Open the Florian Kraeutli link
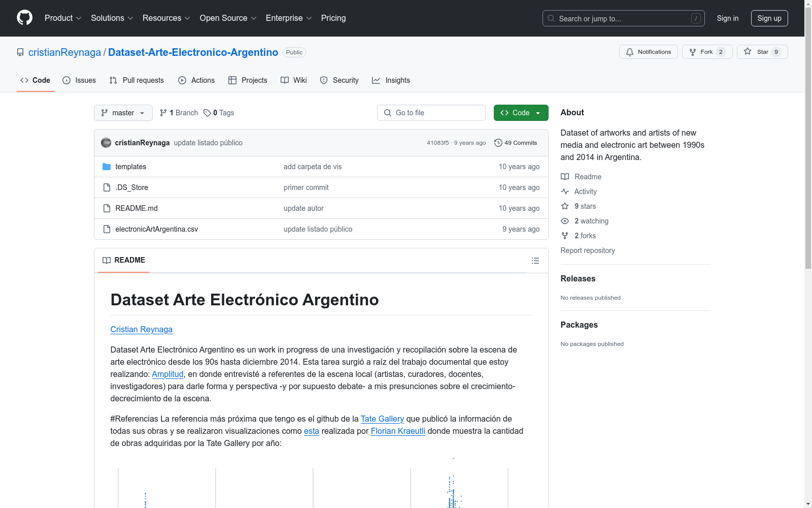The width and height of the screenshot is (812, 508). (398, 431)
